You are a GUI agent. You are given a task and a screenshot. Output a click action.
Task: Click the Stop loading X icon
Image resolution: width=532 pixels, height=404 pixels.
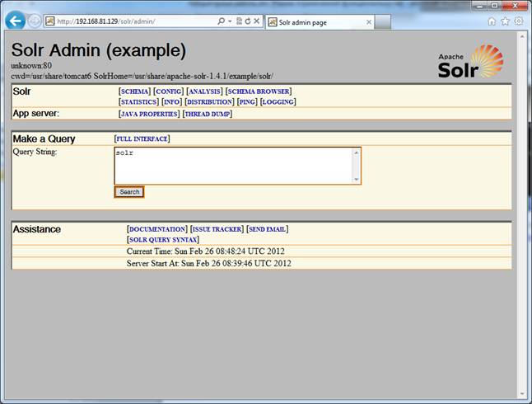point(257,21)
